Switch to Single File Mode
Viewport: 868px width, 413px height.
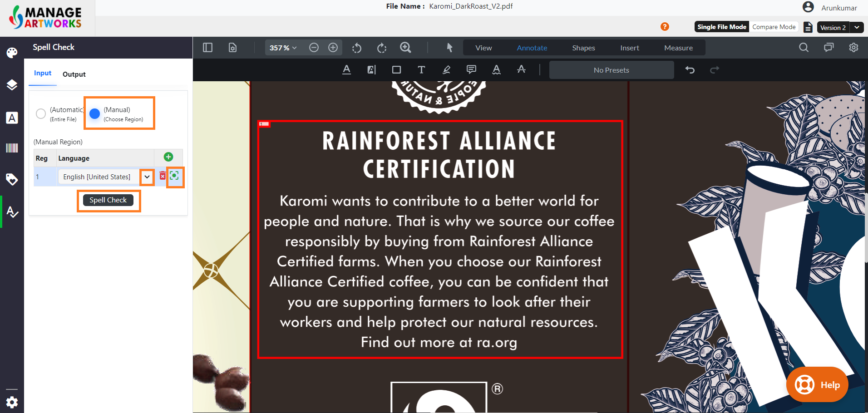click(x=722, y=27)
